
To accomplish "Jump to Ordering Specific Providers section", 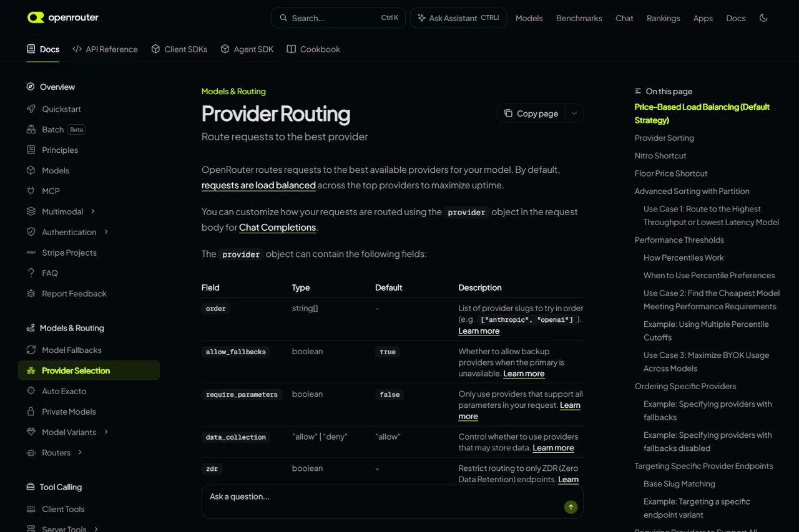I will click(685, 386).
